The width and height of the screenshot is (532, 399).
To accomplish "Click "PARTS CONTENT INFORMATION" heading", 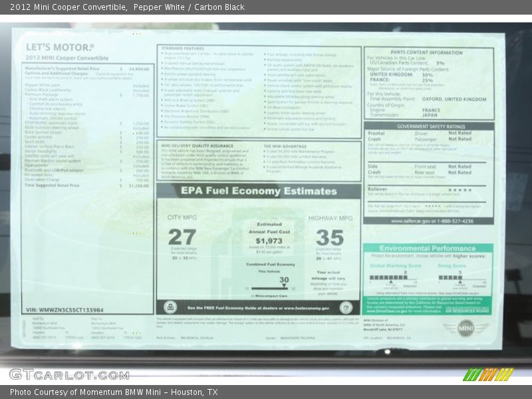I will coord(426,53).
